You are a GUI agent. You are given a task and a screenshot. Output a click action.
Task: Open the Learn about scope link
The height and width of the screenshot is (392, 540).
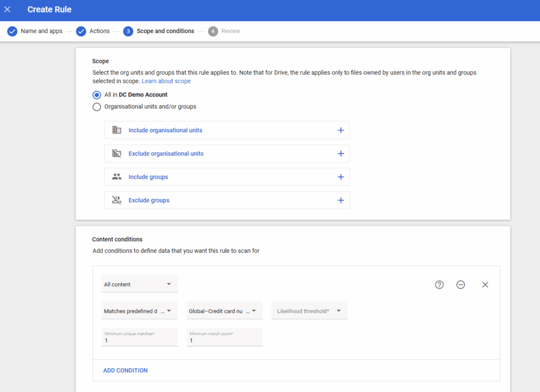[166, 81]
